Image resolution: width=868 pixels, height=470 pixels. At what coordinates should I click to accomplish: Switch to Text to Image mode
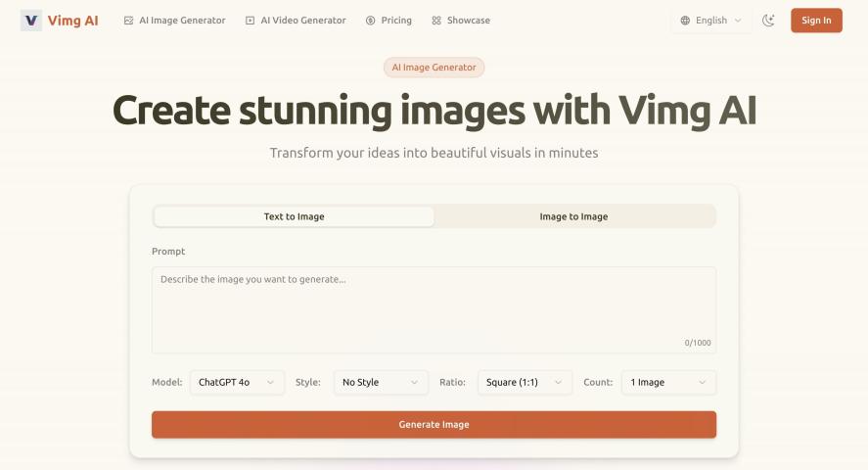[294, 216]
